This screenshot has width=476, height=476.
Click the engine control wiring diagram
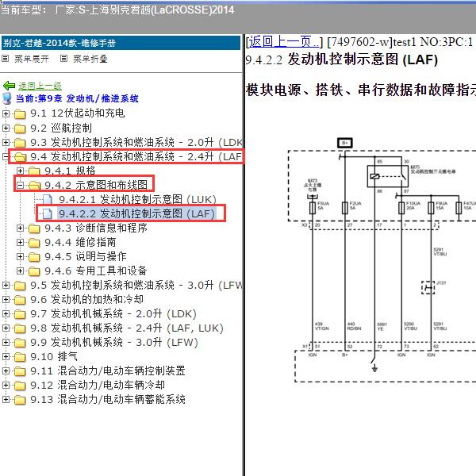[x=381, y=259]
